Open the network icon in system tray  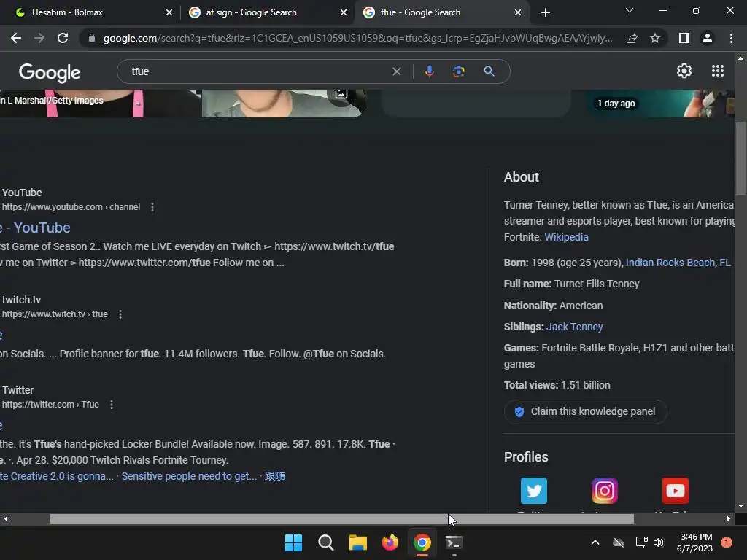641,542
